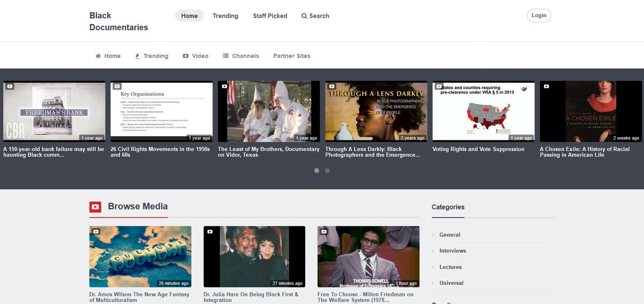The height and width of the screenshot is (304, 644).
Task: Open 'The Least of My Brothers' title link
Action: pyautogui.click(x=268, y=152)
